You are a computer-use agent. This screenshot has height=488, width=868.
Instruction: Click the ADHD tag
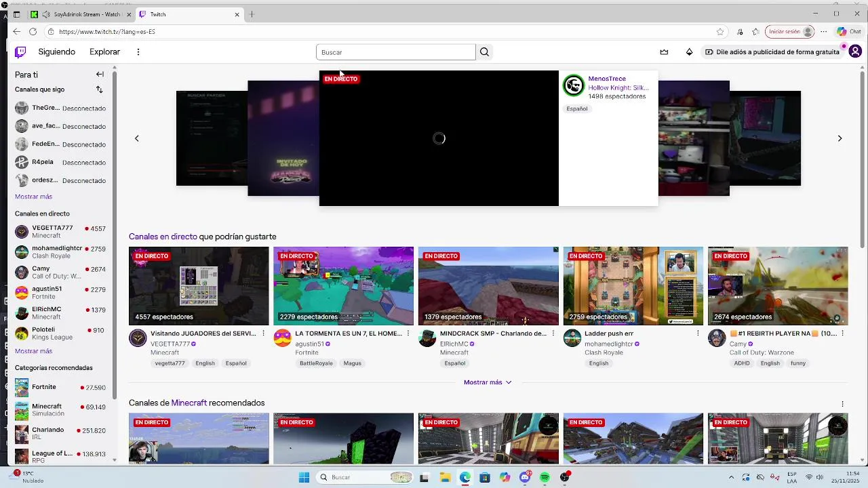tap(742, 363)
